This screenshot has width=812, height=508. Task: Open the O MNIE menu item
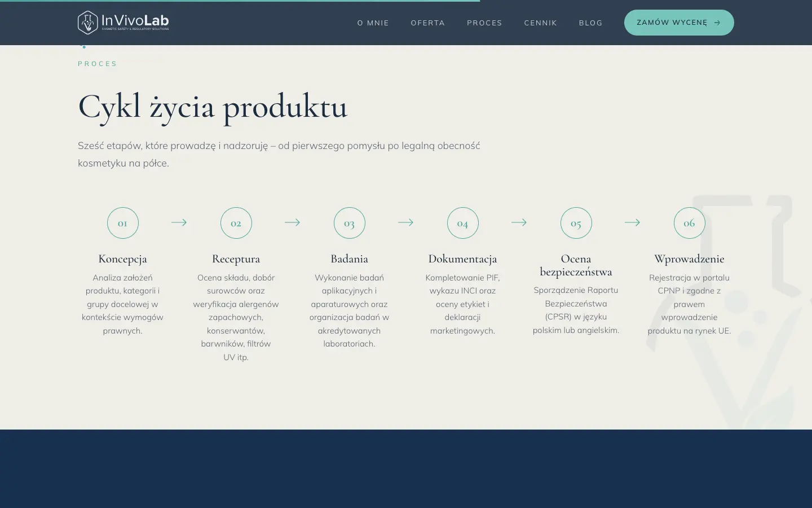tap(373, 23)
